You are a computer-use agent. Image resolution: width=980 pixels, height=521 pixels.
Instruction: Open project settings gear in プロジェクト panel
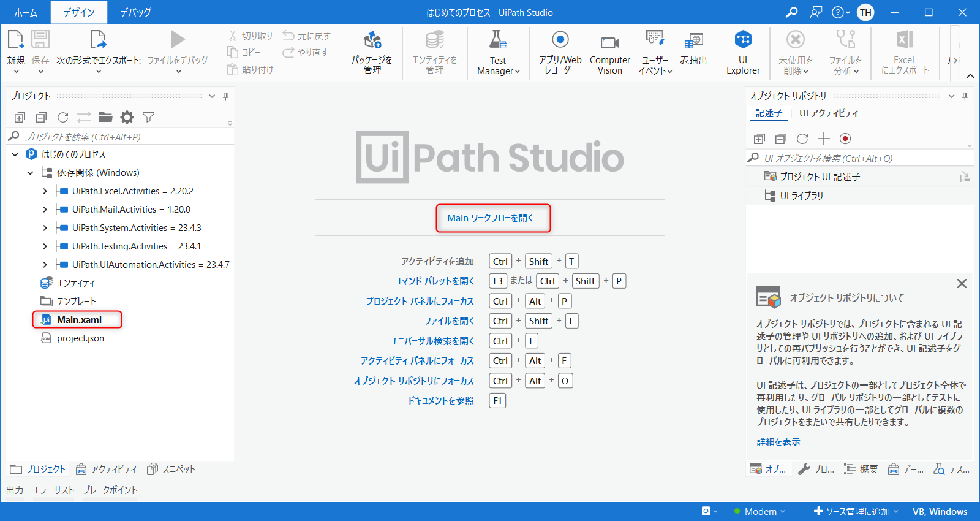coord(127,117)
